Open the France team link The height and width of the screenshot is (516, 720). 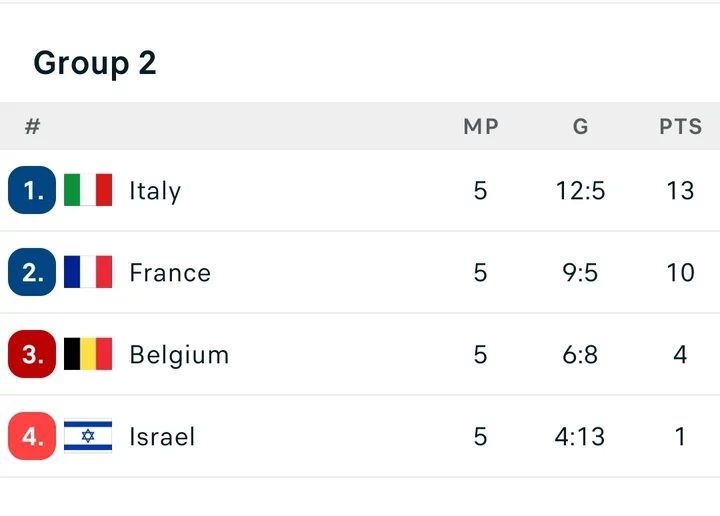(x=170, y=272)
